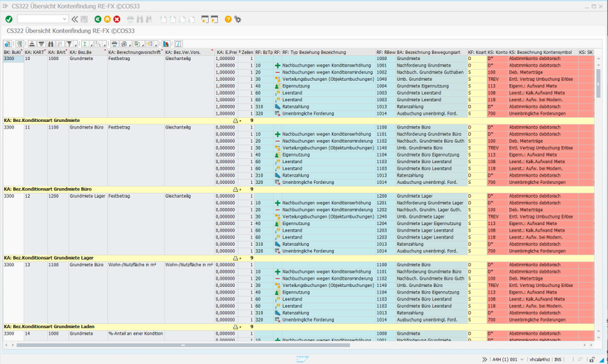Viewport: 608px width, 364px height.
Task: Expand the Choose Layout dropdown arrow
Action: (156, 44)
